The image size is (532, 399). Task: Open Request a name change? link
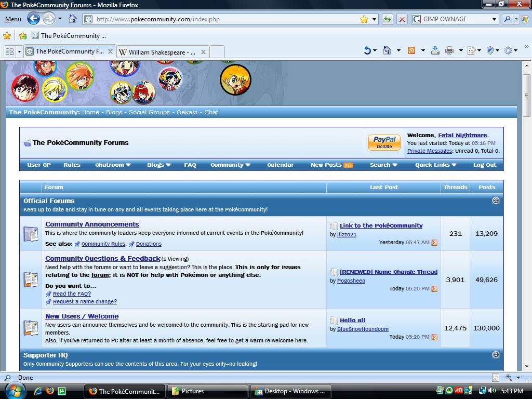[x=85, y=301]
